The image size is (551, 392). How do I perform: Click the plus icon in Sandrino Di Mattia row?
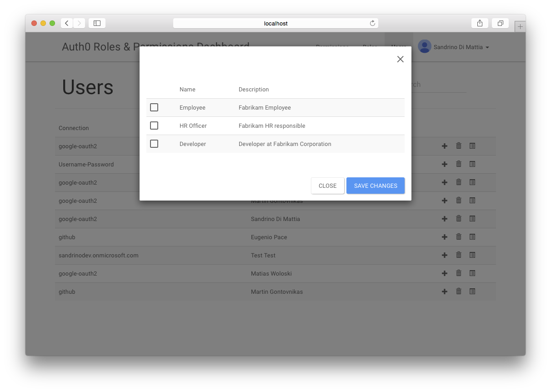pyautogui.click(x=445, y=219)
